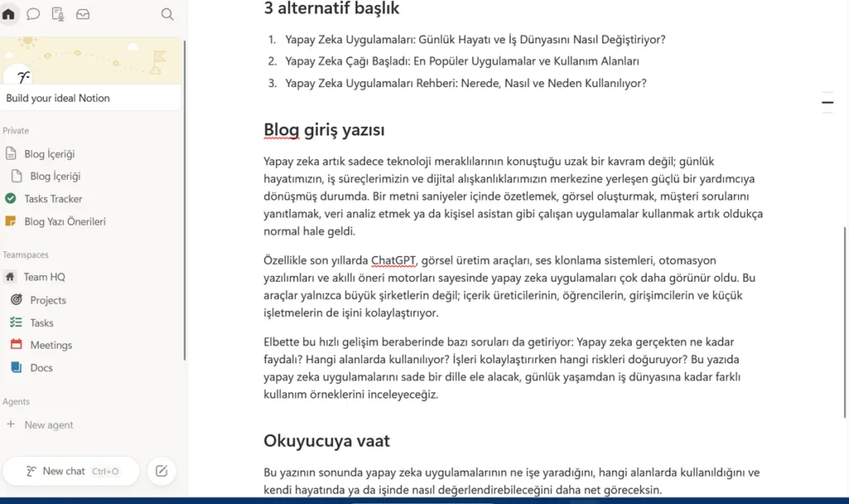Click paragraph starting "Bu yazının sonunda"

pos(512,481)
